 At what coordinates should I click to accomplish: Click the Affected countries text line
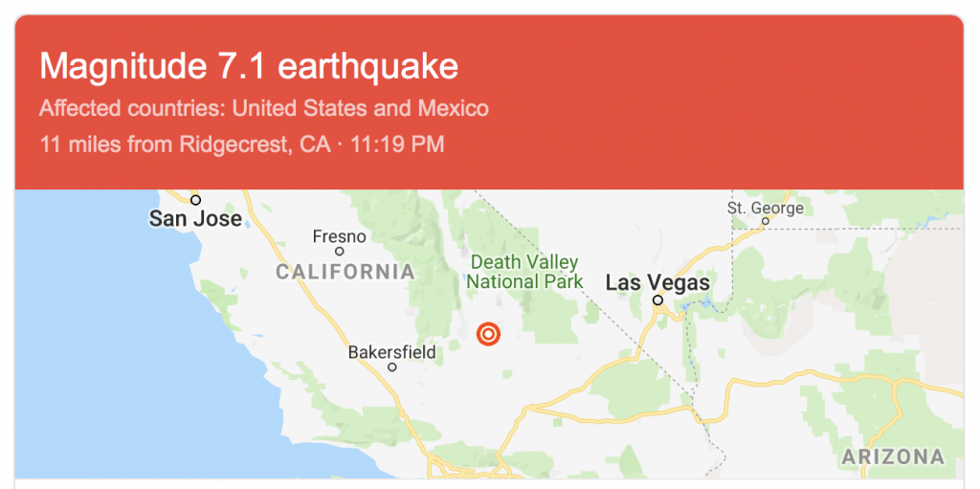tap(264, 108)
